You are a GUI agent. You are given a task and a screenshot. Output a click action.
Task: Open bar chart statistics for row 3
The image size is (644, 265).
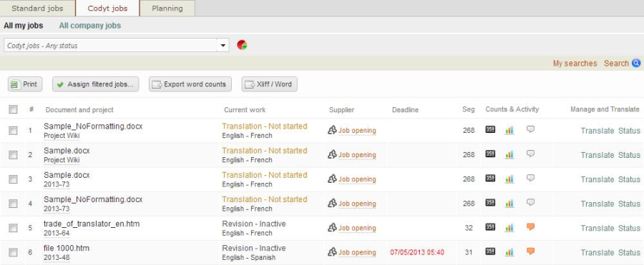509,179
